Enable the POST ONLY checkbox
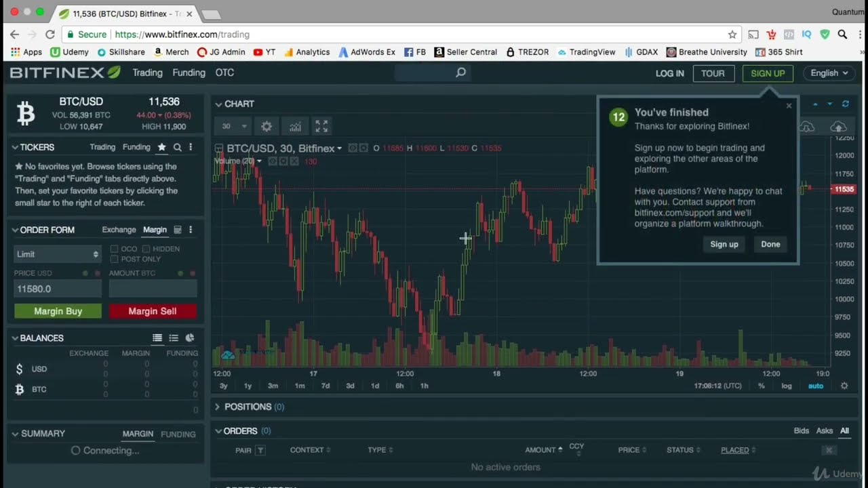Screen dimensions: 868x488 [115, 259]
